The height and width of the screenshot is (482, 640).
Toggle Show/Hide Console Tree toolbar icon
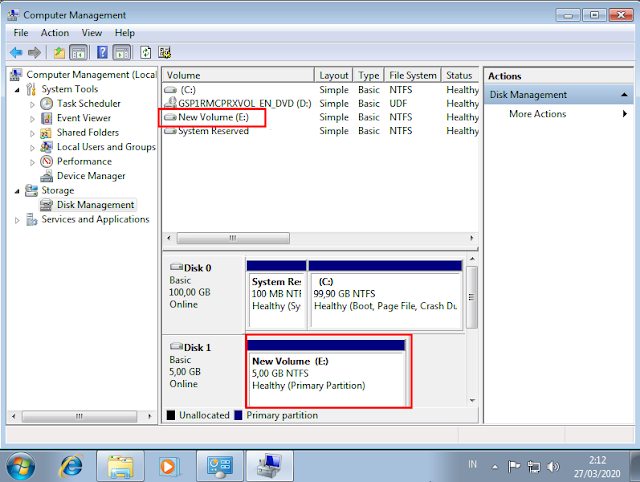pos(78,53)
